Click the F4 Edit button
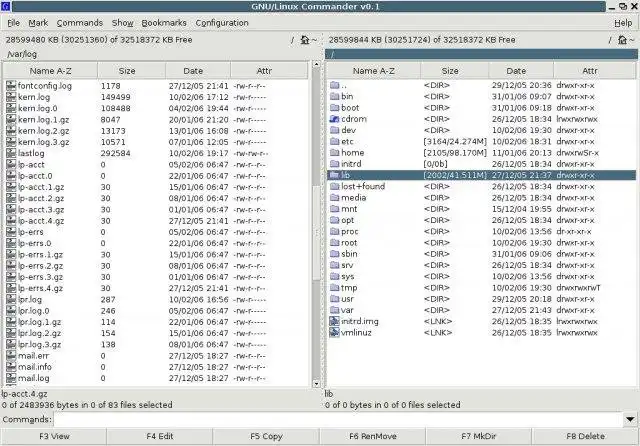 point(160,436)
